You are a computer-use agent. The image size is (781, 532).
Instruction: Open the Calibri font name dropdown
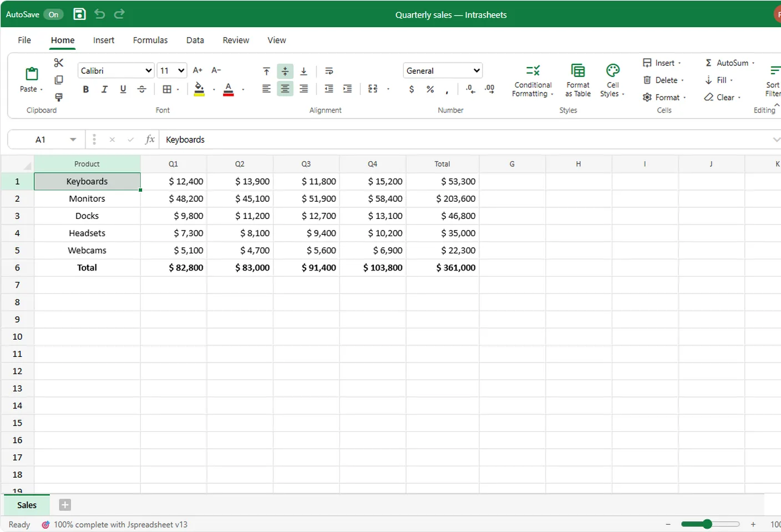click(x=116, y=70)
